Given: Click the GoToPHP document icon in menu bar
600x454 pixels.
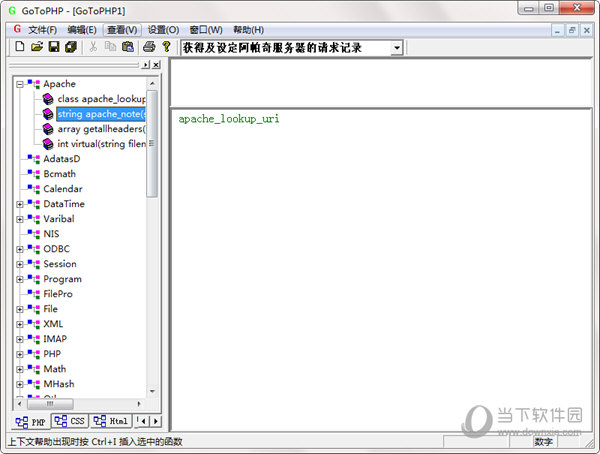Looking at the screenshot, I should pyautogui.click(x=17, y=29).
